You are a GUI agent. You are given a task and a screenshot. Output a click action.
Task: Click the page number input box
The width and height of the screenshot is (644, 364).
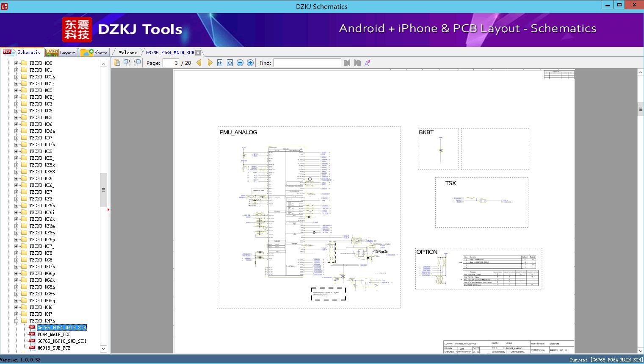pos(171,63)
